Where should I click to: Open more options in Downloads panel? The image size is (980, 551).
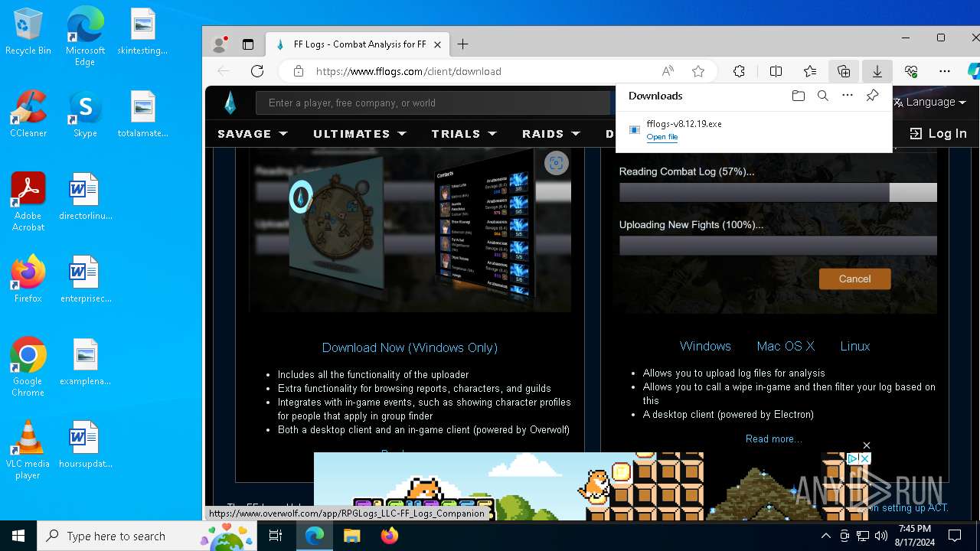(847, 96)
